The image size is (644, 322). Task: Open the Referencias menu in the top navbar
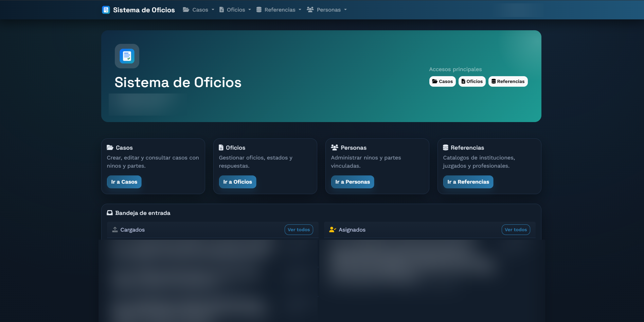pos(279,10)
